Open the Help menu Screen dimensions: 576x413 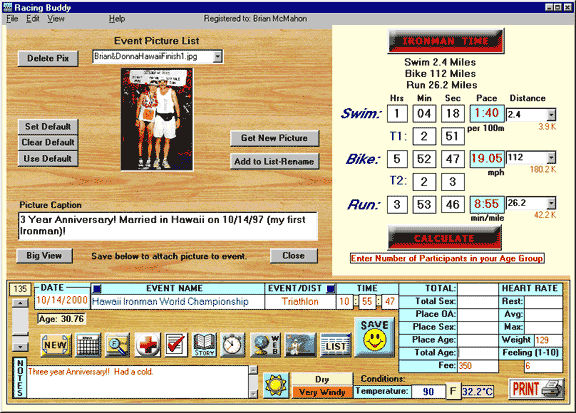pyautogui.click(x=117, y=18)
